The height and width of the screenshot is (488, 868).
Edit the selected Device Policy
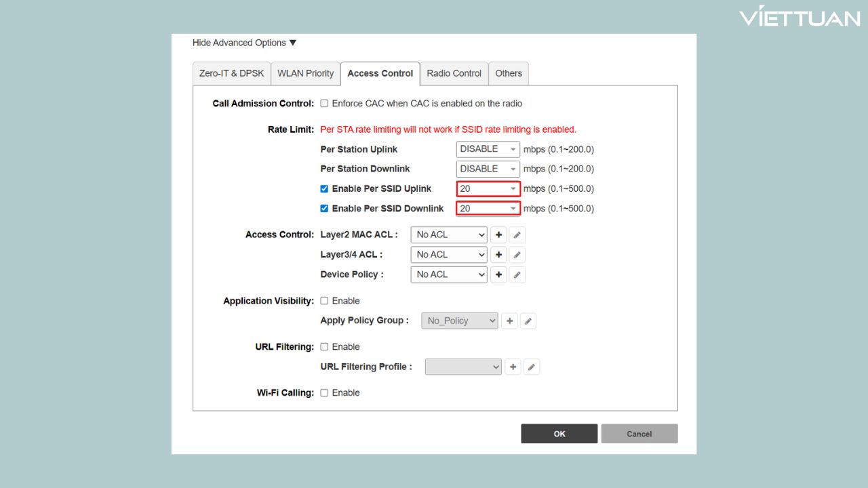517,274
